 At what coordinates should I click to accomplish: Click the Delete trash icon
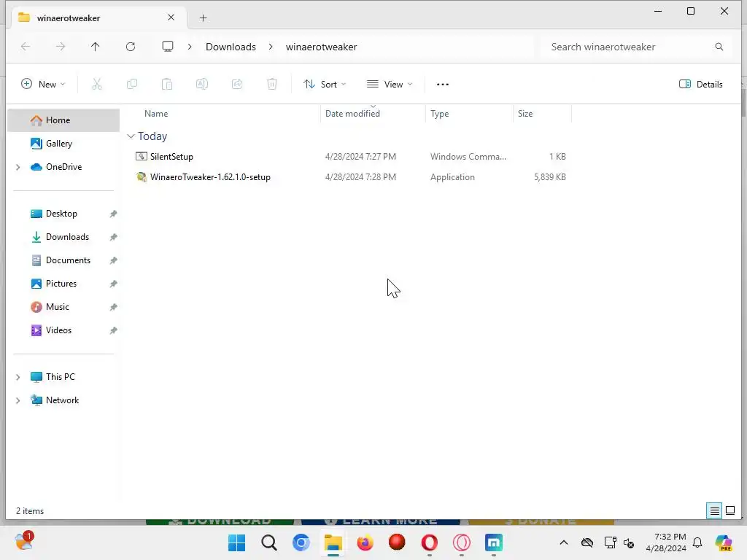[x=271, y=85]
